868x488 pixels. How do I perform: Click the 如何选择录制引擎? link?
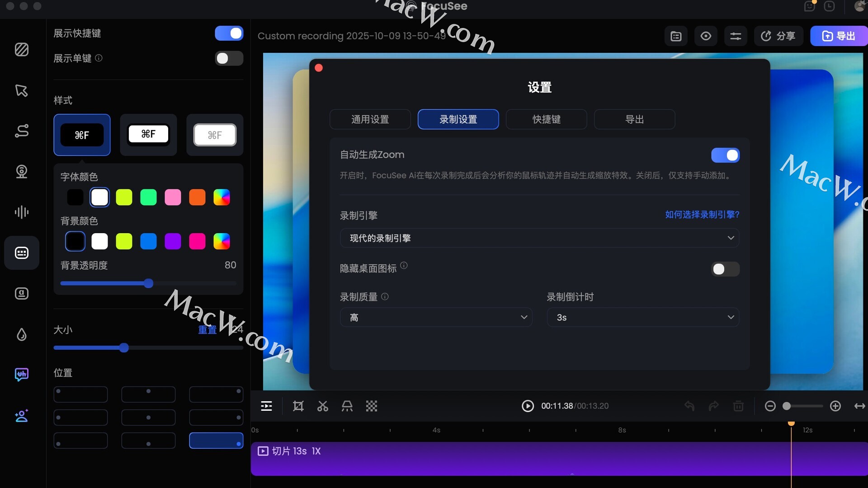(702, 215)
